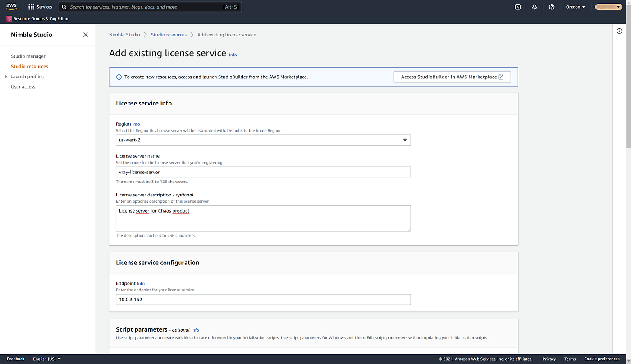Open Info link next to Script parameters

(x=195, y=330)
